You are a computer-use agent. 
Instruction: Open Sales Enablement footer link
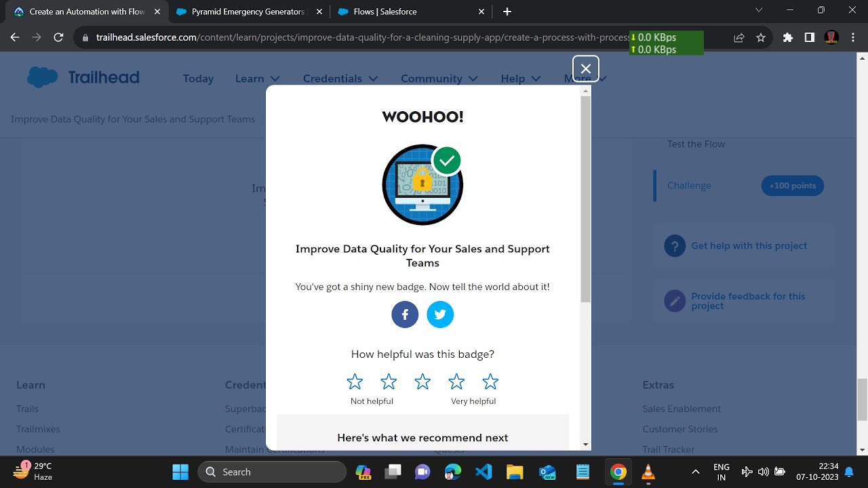click(x=682, y=409)
